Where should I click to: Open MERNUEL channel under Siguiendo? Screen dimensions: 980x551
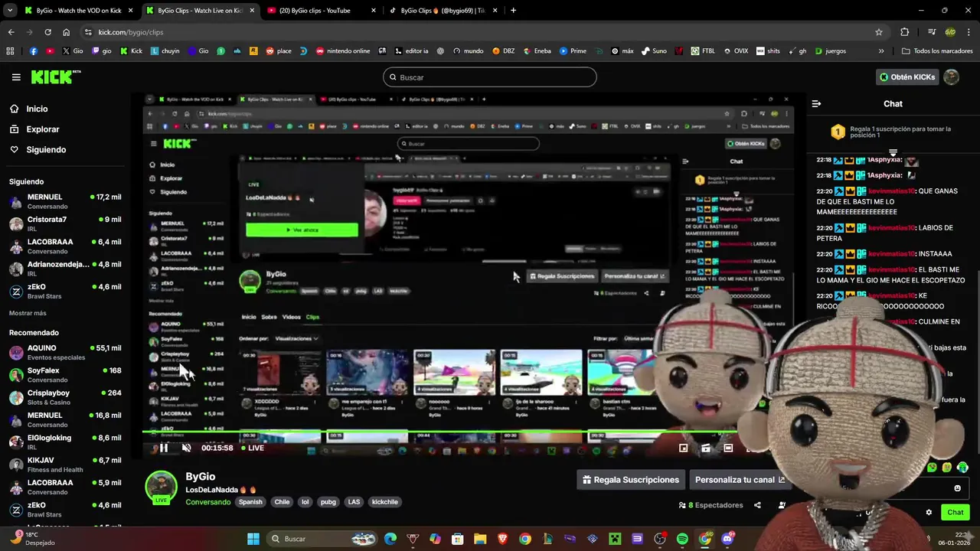[65, 201]
